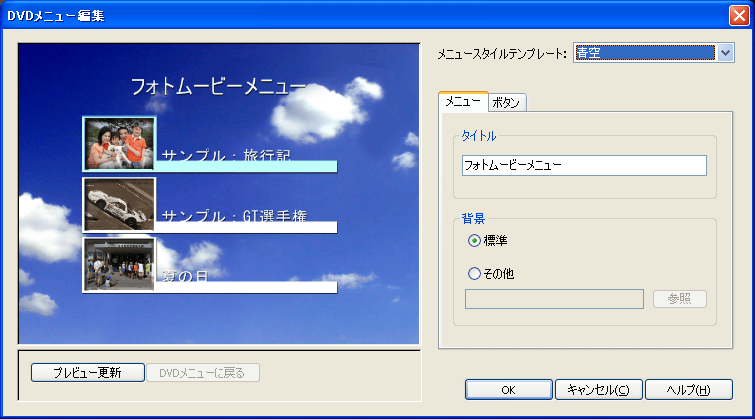Open help with ヘルプ(H) button
755x419 pixels.
(x=689, y=390)
